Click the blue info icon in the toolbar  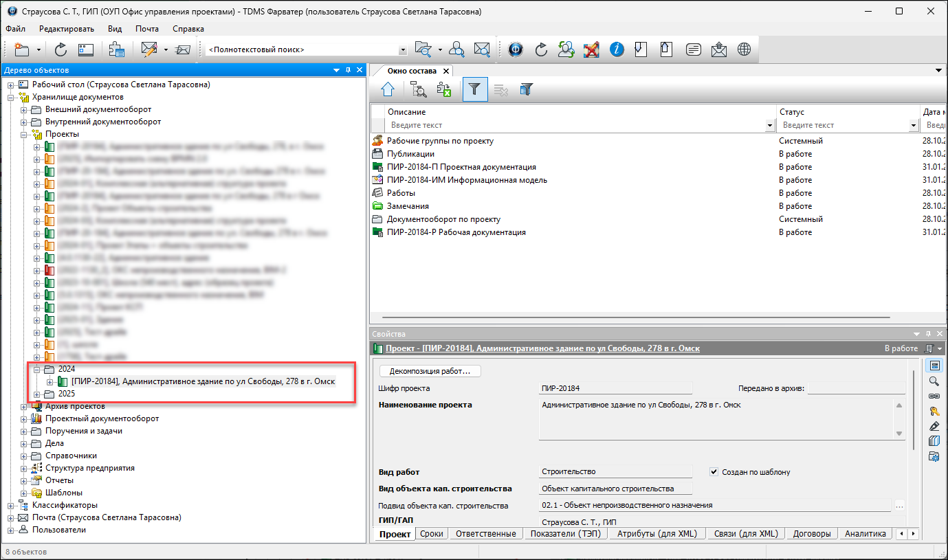pyautogui.click(x=617, y=49)
